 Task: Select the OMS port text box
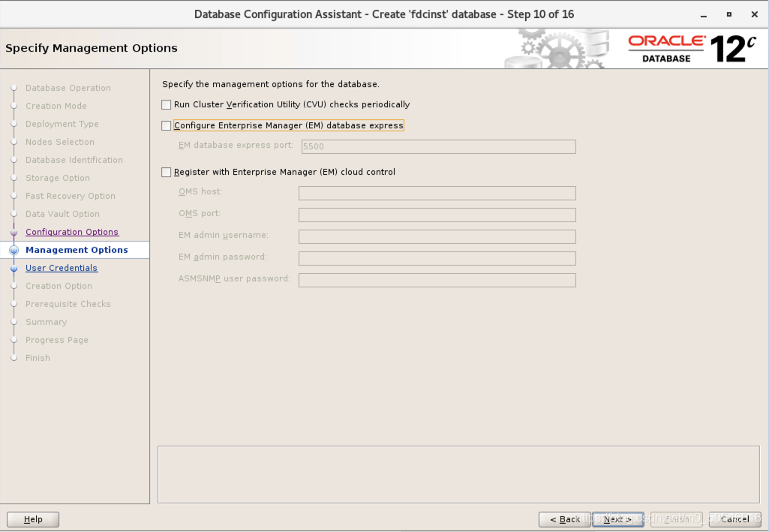click(437, 215)
